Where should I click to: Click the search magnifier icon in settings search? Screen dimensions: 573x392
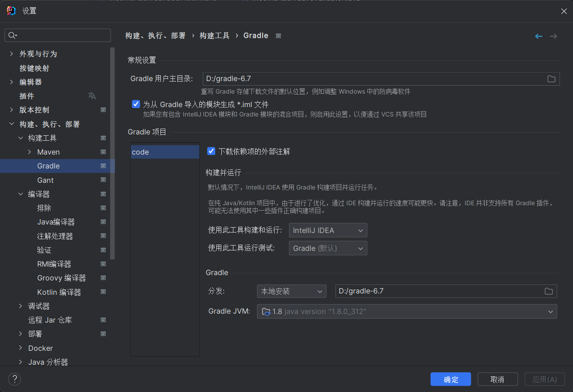click(12, 35)
